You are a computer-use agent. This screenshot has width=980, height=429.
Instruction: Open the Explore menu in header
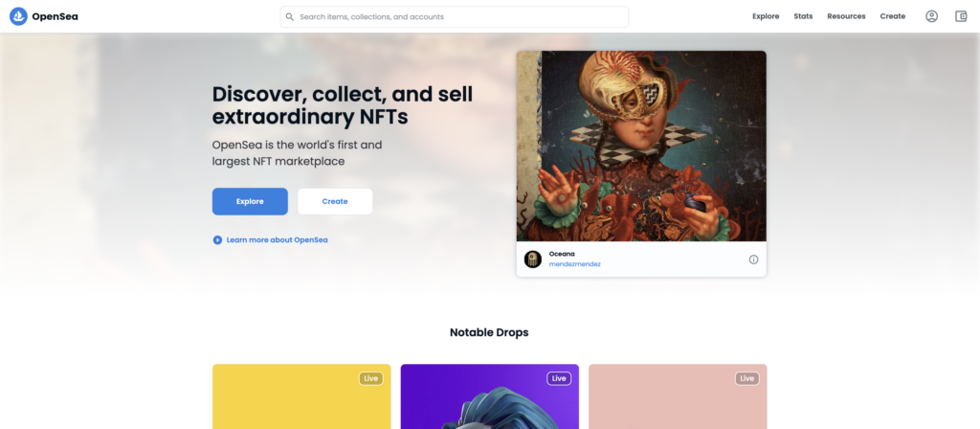click(x=766, y=16)
